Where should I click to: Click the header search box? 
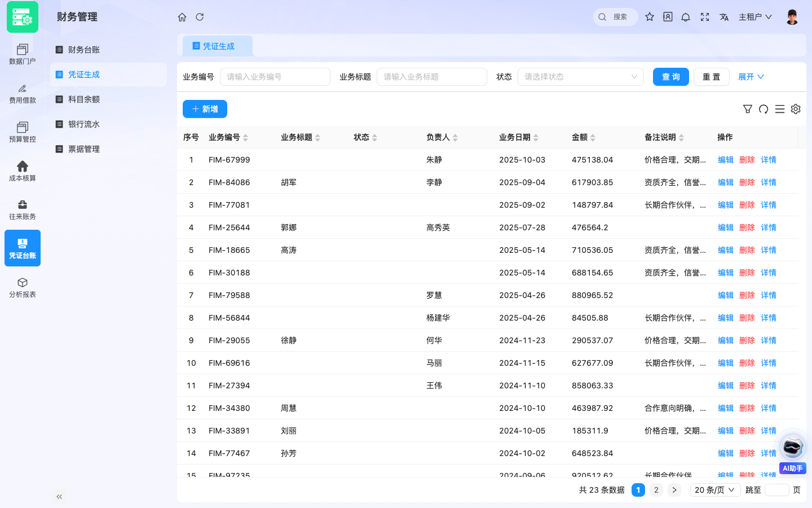coord(616,17)
